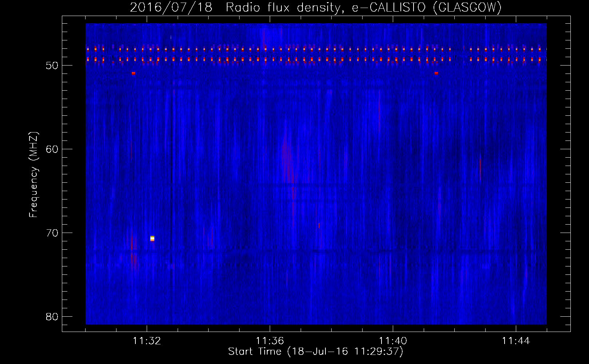This screenshot has width=589, height=364.
Task: Click the bright yellow-white burst near 70 MHz
Action: (x=152, y=238)
